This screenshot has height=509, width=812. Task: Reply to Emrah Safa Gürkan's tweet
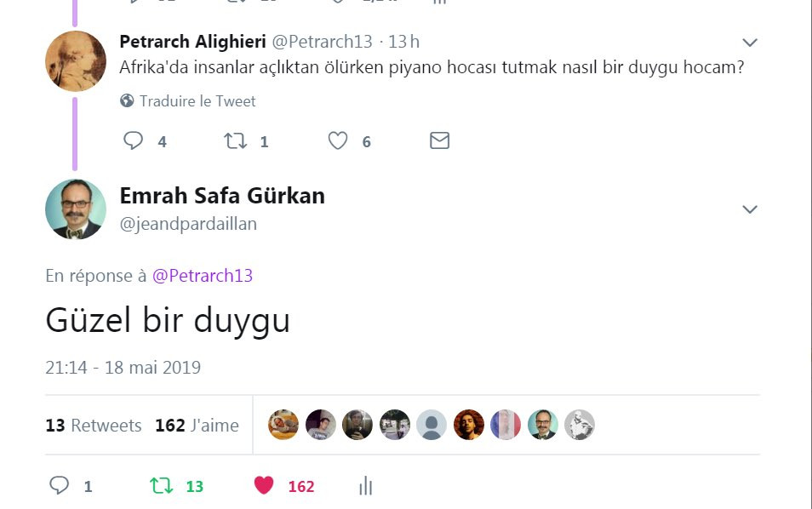(x=59, y=486)
